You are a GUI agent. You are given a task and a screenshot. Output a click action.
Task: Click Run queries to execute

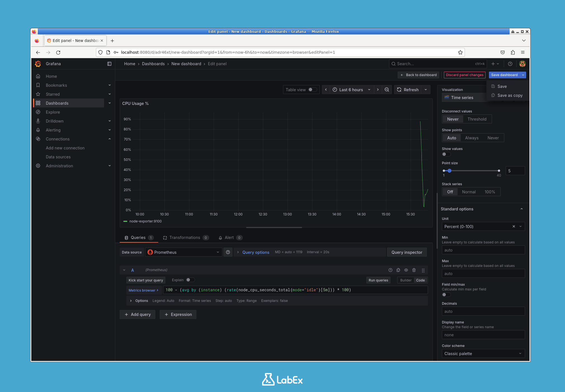(x=378, y=280)
